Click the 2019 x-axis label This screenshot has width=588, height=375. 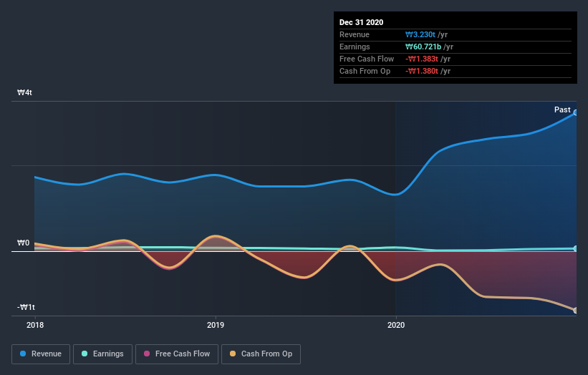coord(216,325)
